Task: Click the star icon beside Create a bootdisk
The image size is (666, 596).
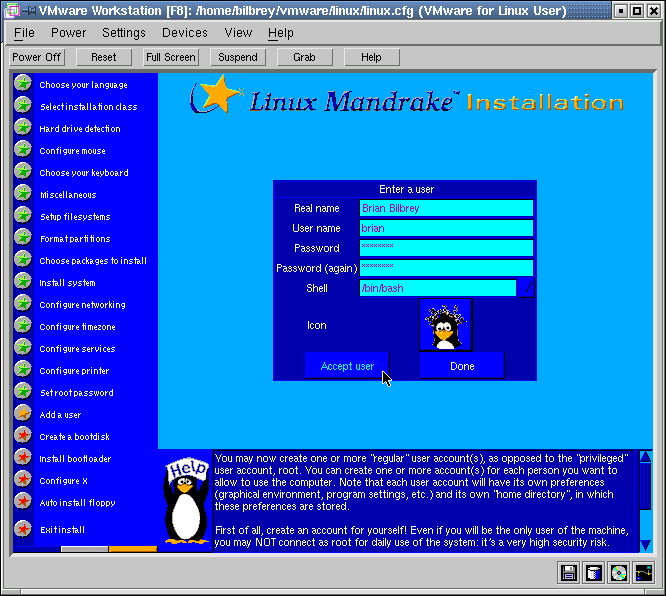Action: 23,436
